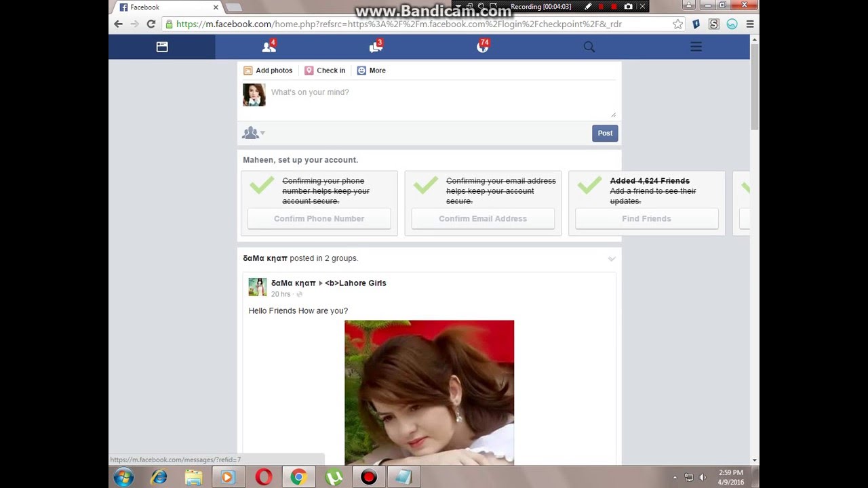Switch to Chrome taskbar icon

tap(298, 477)
